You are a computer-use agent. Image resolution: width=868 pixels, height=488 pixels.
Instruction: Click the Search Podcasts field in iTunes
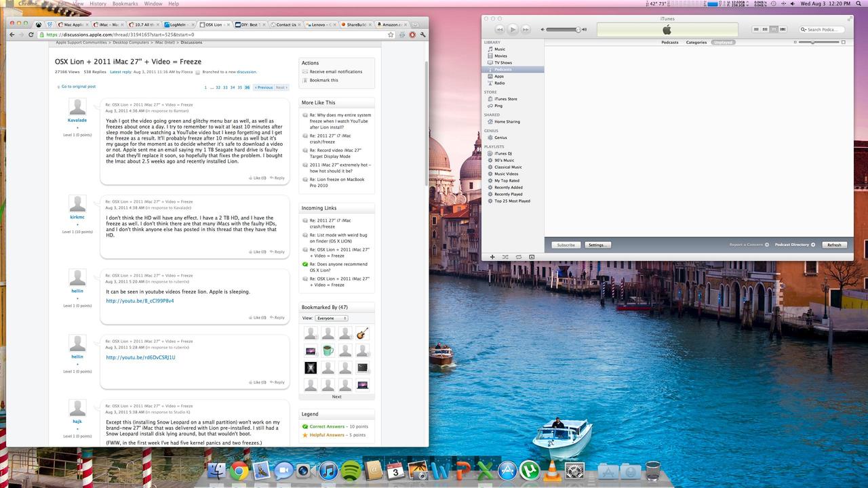pos(822,29)
